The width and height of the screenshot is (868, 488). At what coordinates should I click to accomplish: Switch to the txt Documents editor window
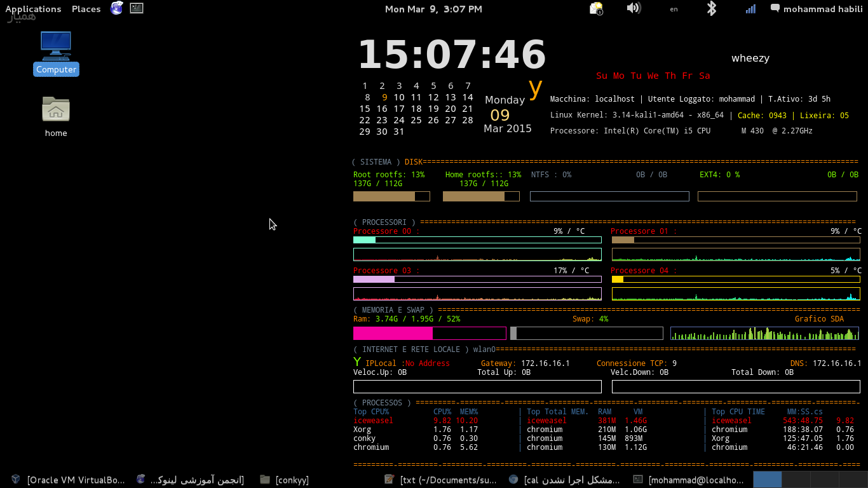point(442,480)
